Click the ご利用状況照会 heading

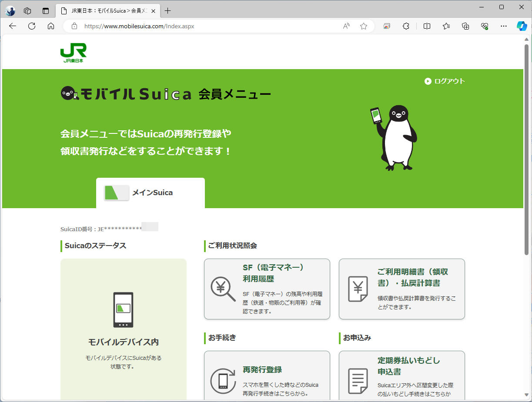click(x=233, y=246)
